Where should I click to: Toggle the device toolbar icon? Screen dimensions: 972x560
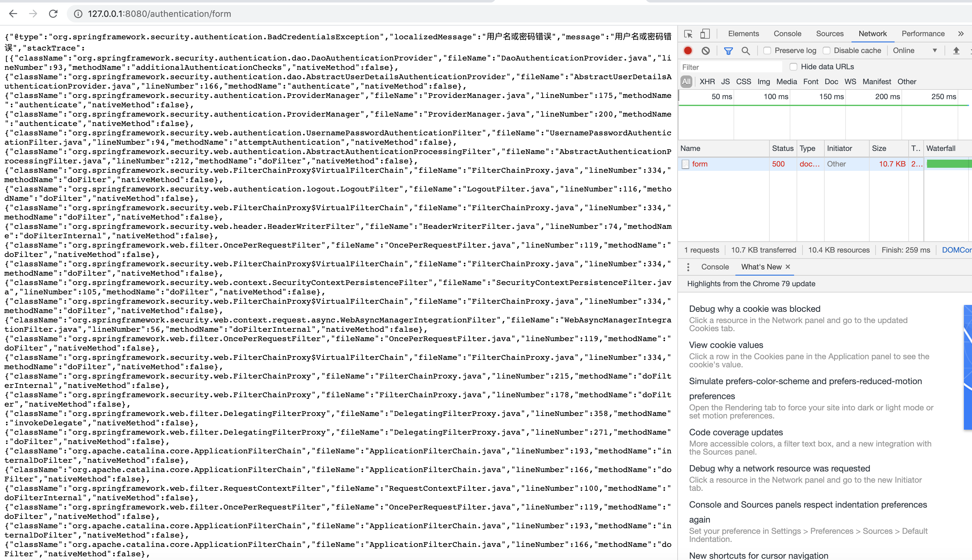coord(705,34)
